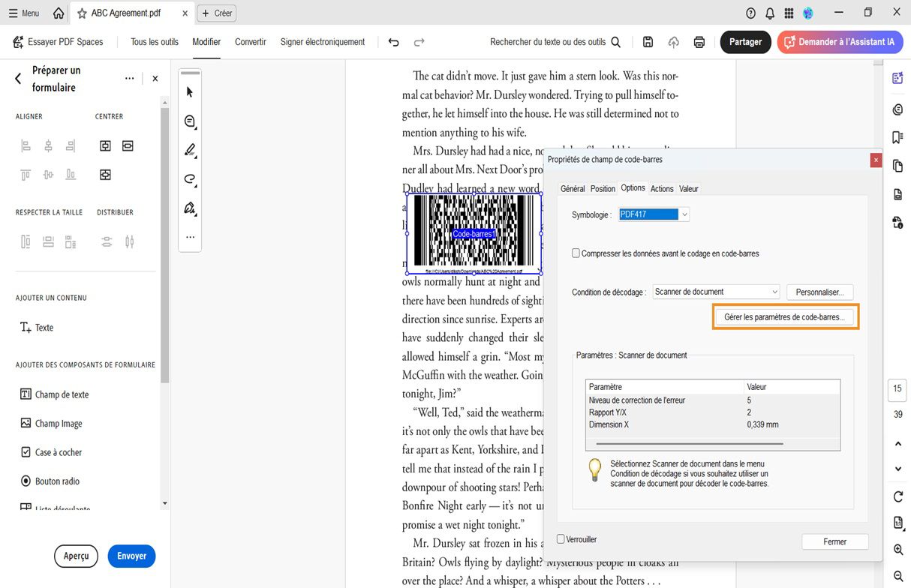Switch to the Position tab

(603, 189)
